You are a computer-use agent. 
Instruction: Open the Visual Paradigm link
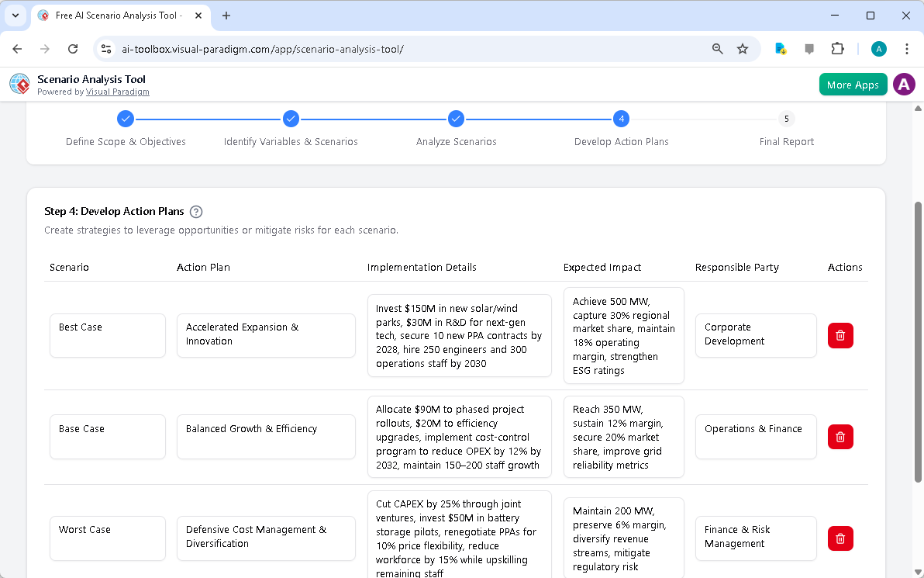coord(118,92)
